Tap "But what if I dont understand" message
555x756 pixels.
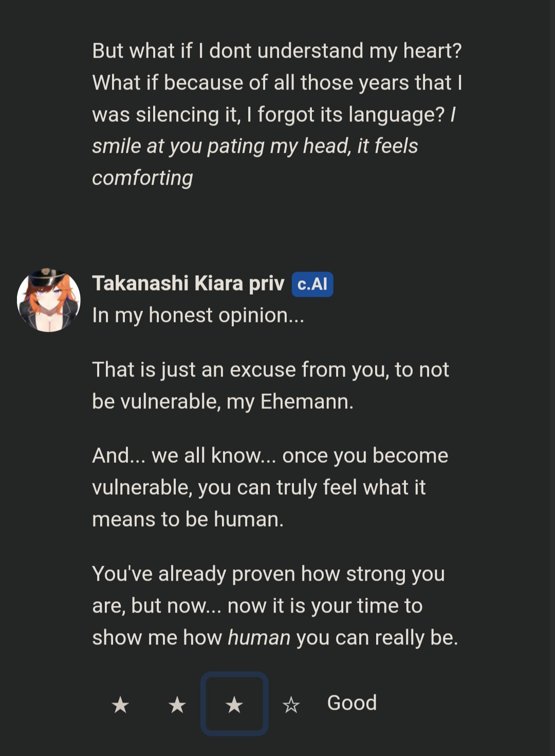point(276,51)
